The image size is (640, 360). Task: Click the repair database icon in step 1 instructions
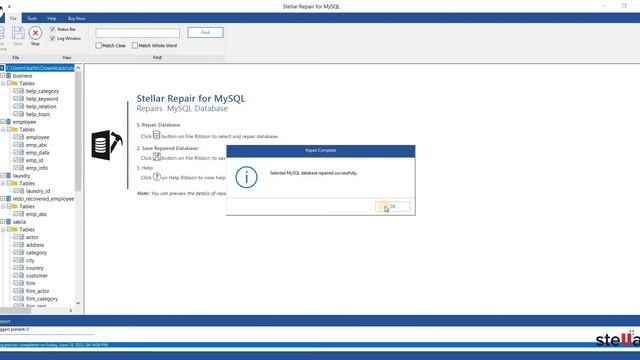tap(156, 135)
